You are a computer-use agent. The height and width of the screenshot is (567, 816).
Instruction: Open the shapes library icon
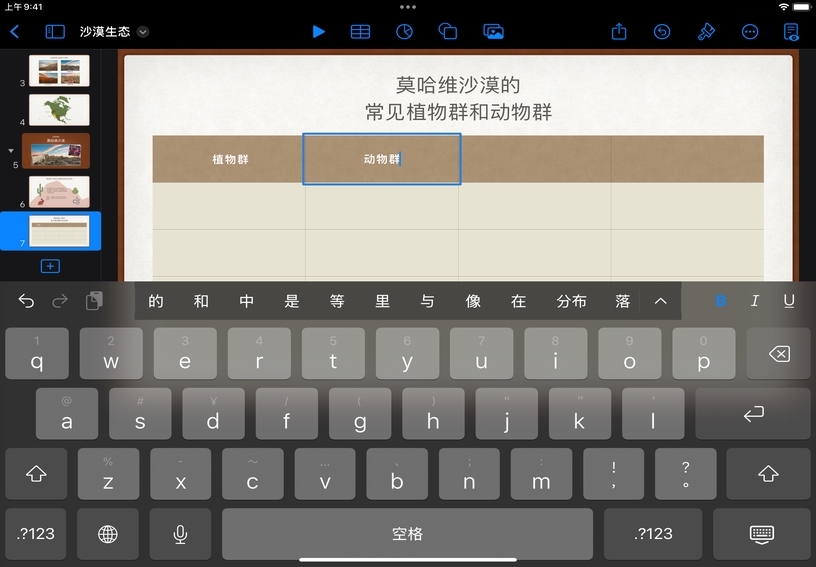click(x=448, y=32)
